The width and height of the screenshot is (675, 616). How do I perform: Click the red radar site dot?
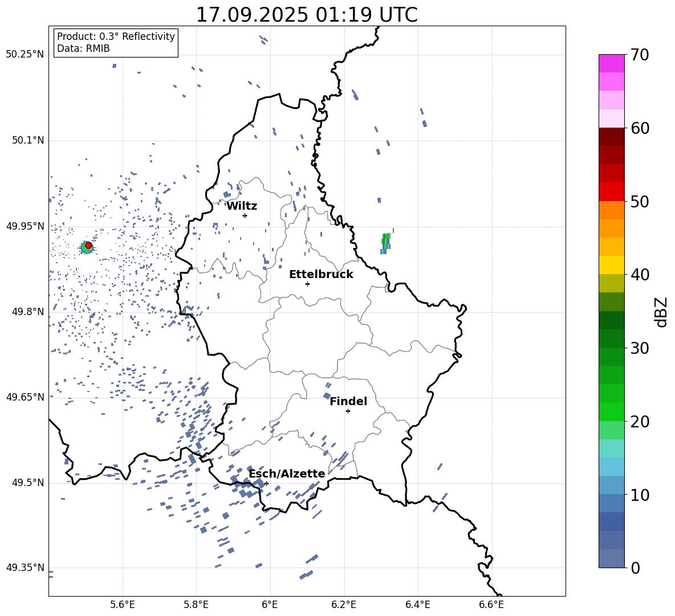click(88, 246)
